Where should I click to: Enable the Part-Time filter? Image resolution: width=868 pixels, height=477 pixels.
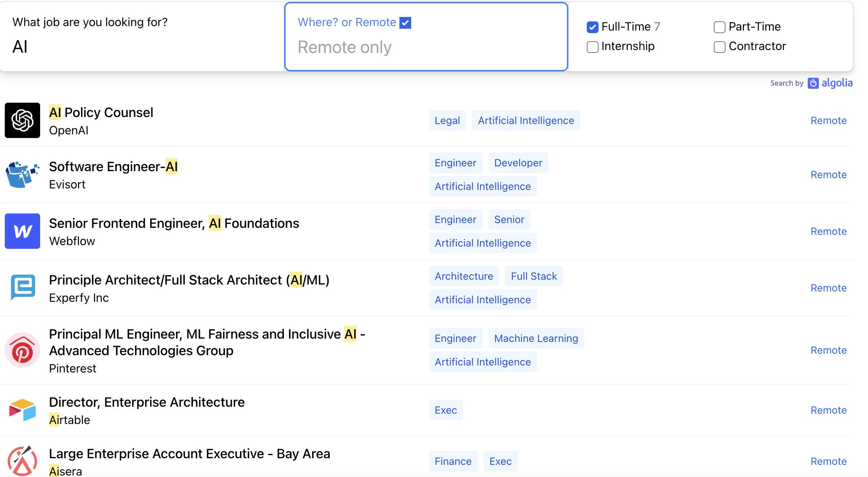point(719,27)
